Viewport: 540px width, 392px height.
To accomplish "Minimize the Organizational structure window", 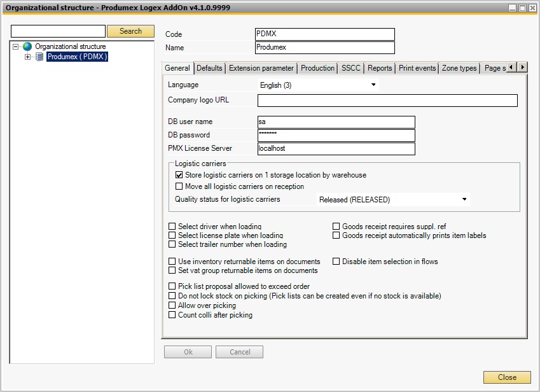I will (513, 8).
